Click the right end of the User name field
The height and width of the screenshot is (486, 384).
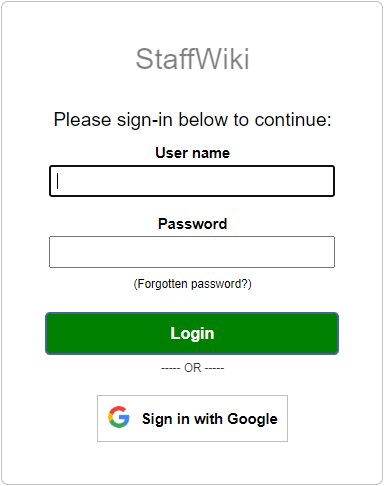(x=327, y=181)
